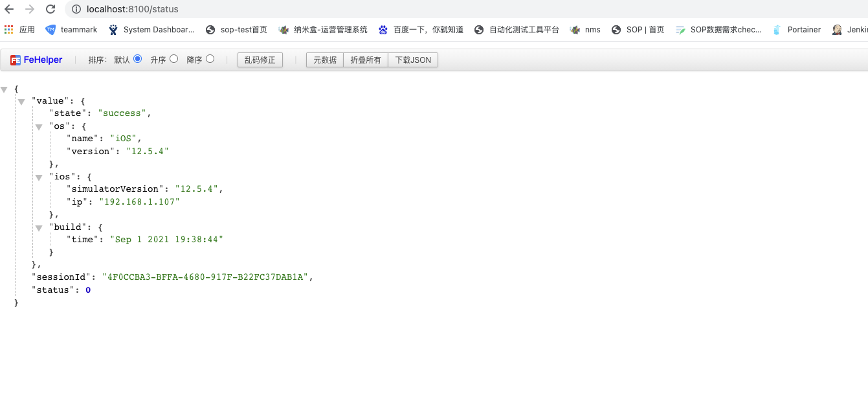The height and width of the screenshot is (410, 868).
Task: Click the browser back arrow
Action: pyautogui.click(x=9, y=9)
